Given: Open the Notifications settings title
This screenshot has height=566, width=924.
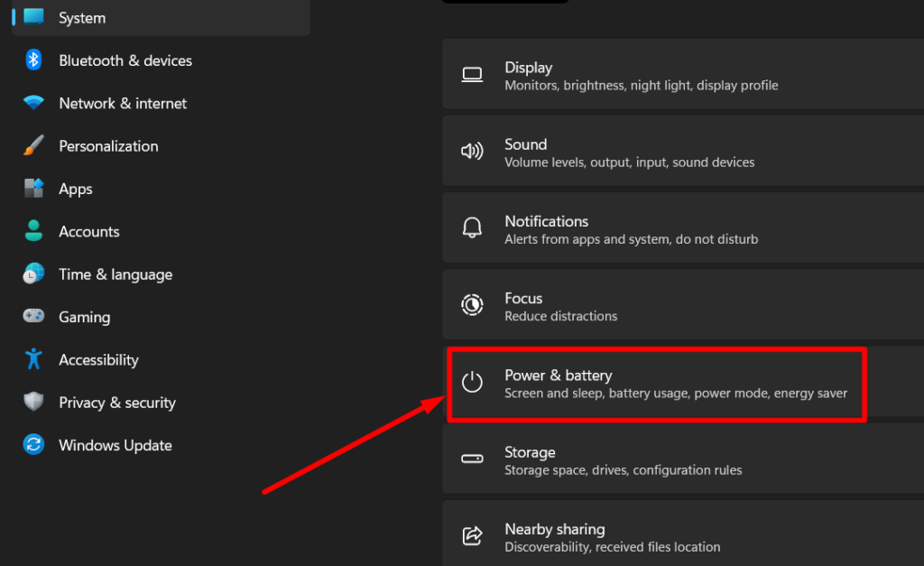Looking at the screenshot, I should point(546,222).
